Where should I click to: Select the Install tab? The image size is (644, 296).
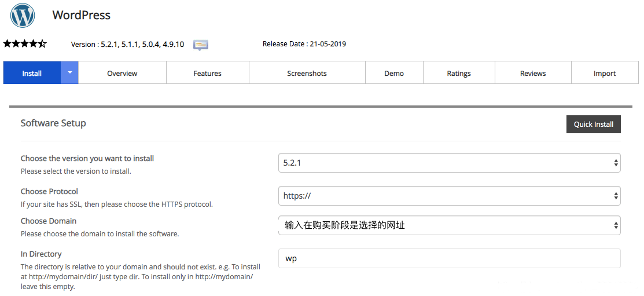coord(32,73)
